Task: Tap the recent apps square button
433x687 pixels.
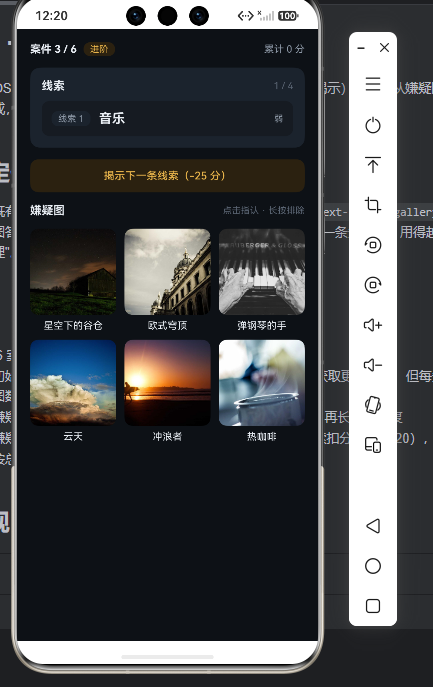Action: tap(373, 606)
